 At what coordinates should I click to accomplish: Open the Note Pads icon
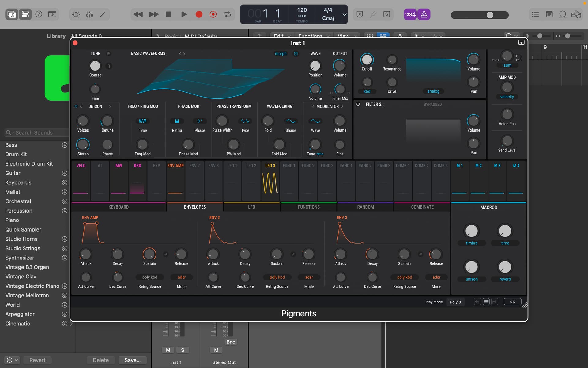click(549, 14)
